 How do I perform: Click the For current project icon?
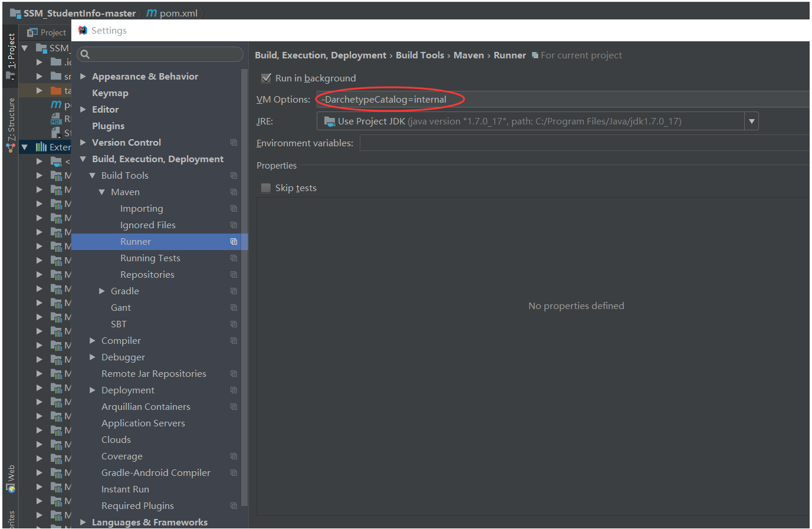(x=535, y=55)
